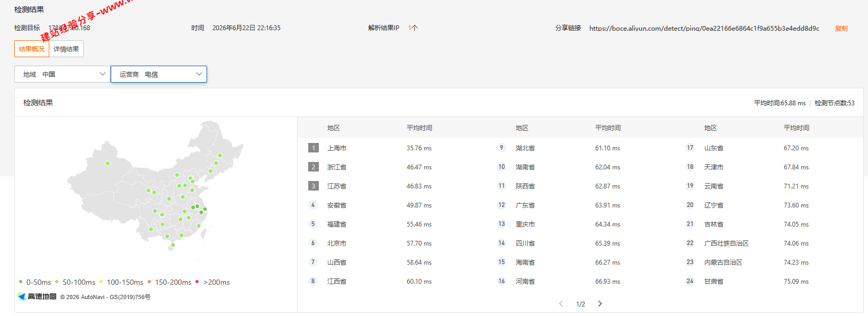Screen dimensions: 868x316
Task: Switch to the 详情结果 tab
Action: (x=66, y=49)
